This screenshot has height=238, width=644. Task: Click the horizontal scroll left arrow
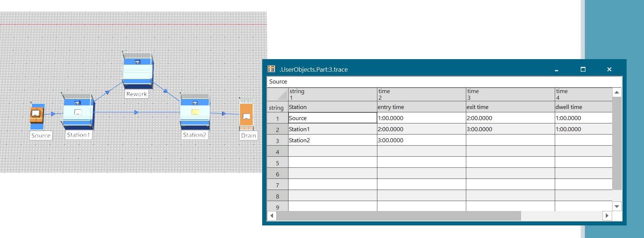click(272, 215)
